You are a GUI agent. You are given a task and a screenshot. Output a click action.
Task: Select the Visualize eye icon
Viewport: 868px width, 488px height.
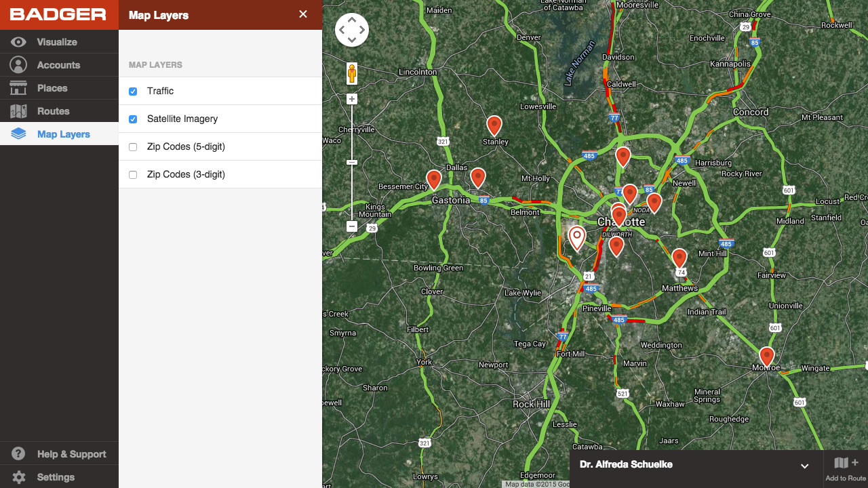pyautogui.click(x=18, y=41)
